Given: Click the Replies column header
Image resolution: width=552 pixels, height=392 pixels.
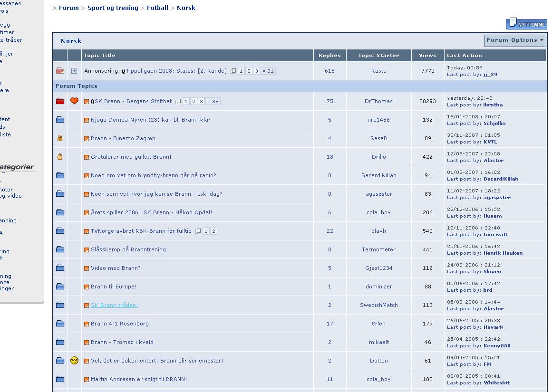Looking at the screenshot, I should click(x=329, y=55).
